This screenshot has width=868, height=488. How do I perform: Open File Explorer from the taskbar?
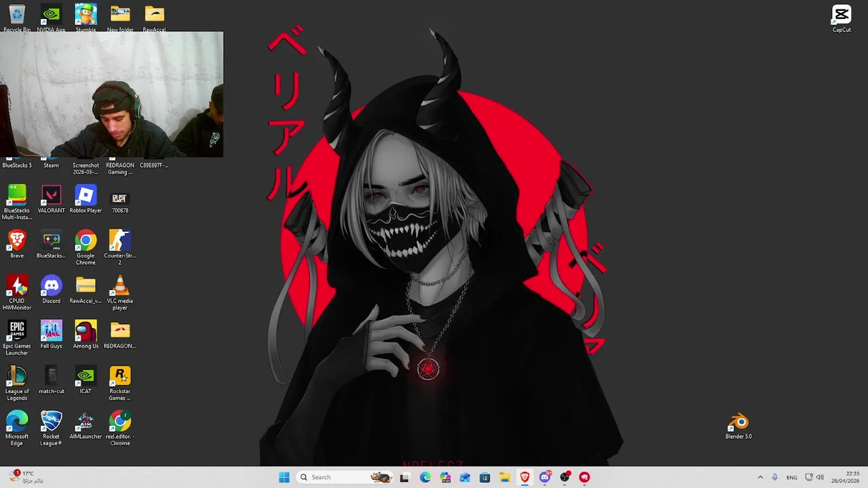pos(505,477)
